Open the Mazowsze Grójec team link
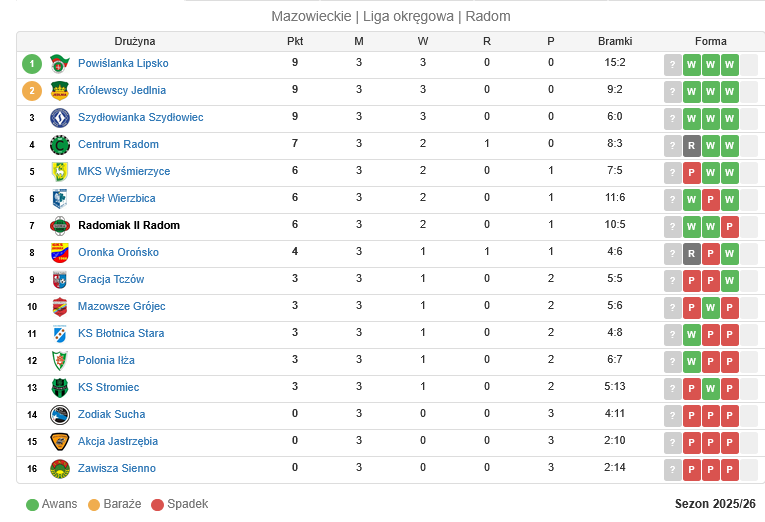Screen dimensions: 765x522 pyautogui.click(x=122, y=307)
